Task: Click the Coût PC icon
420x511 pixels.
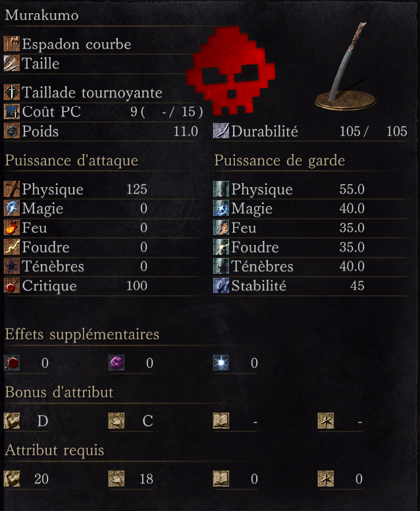Action: click(12, 112)
